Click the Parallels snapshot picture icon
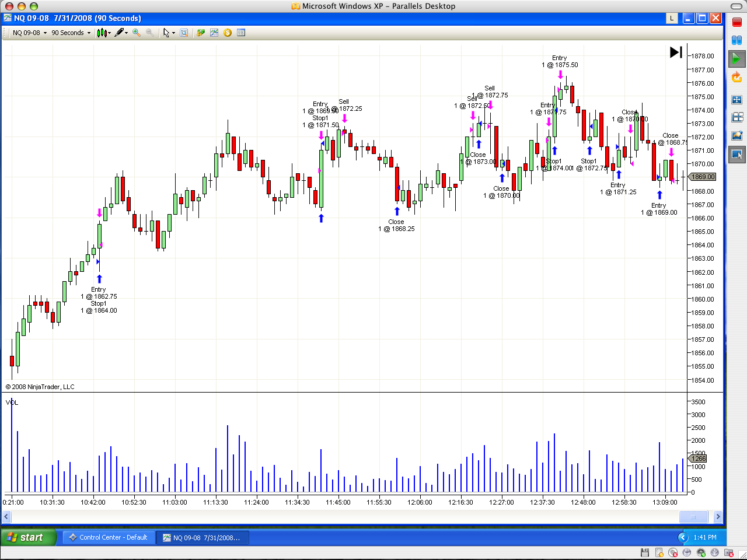Image resolution: width=747 pixels, height=560 pixels. (x=736, y=135)
